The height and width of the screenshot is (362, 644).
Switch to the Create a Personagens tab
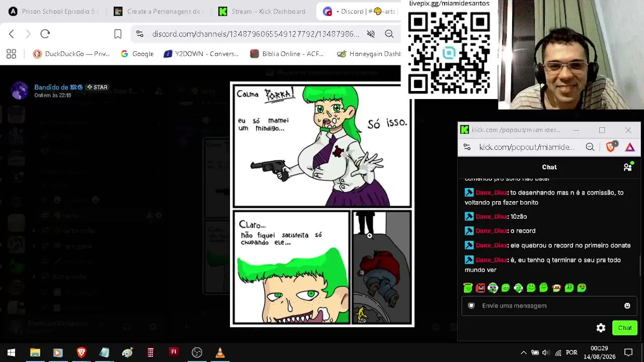tap(158, 11)
